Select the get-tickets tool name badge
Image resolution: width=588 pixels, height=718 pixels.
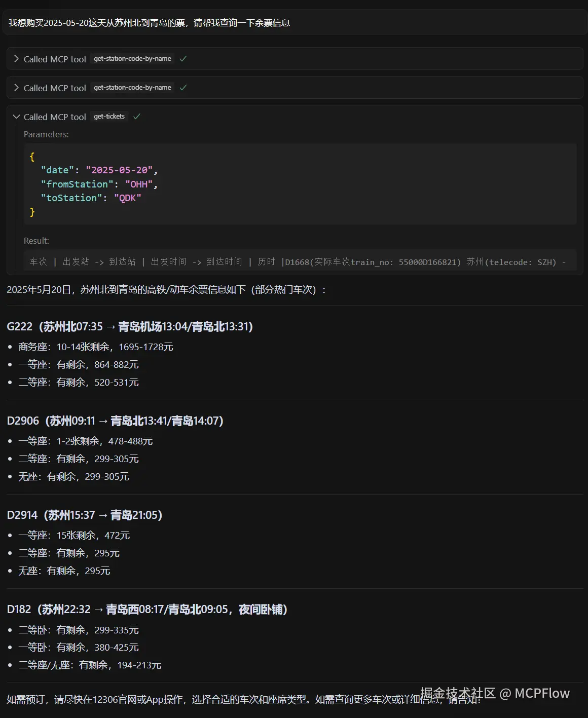coord(109,116)
